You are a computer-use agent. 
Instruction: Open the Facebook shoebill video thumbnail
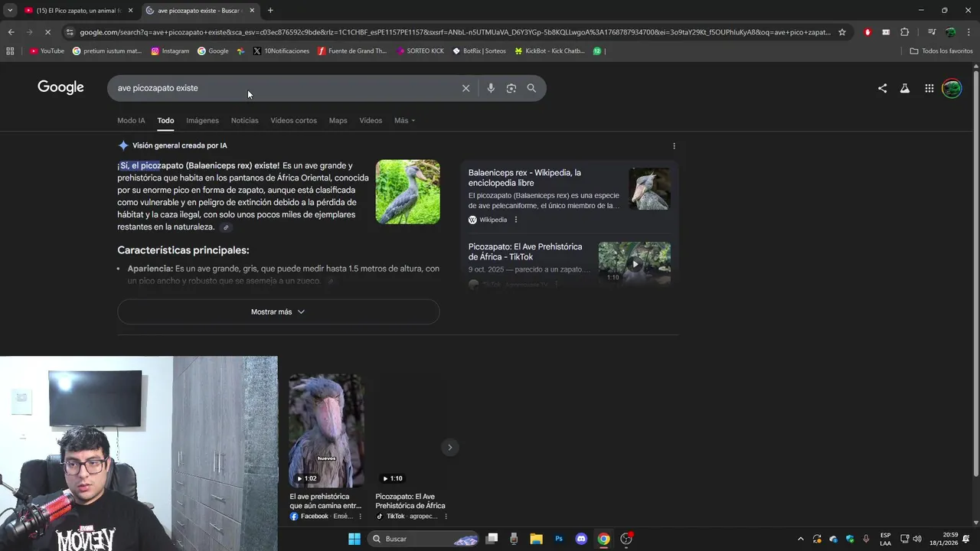(x=326, y=430)
